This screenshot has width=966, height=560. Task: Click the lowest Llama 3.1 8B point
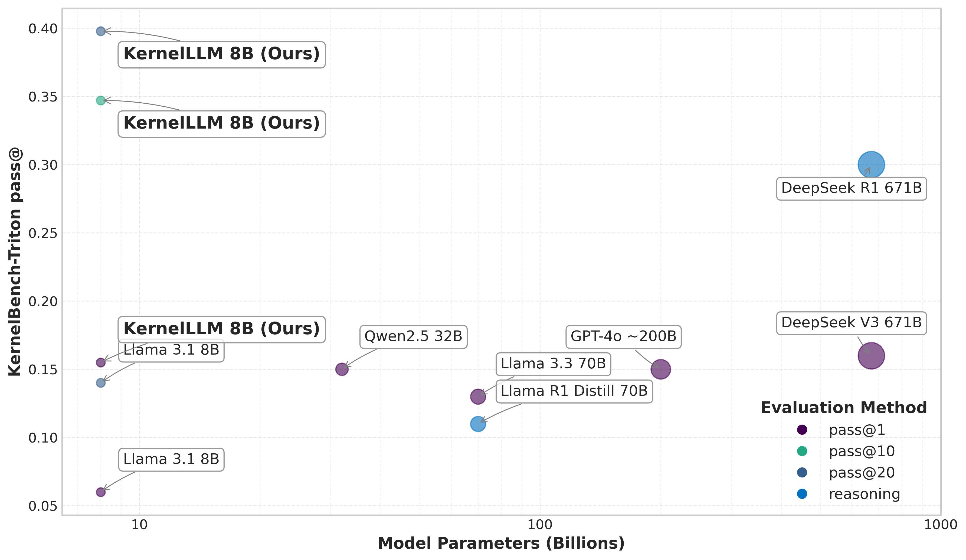click(100, 492)
